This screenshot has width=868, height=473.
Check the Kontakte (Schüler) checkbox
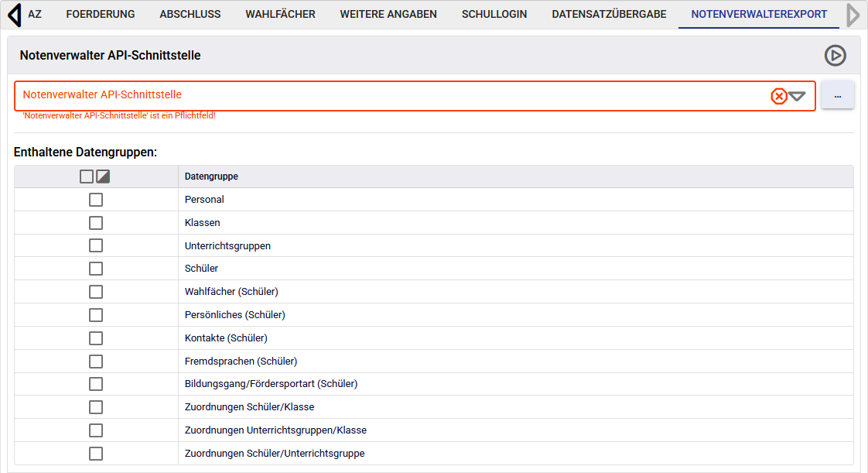(x=96, y=338)
